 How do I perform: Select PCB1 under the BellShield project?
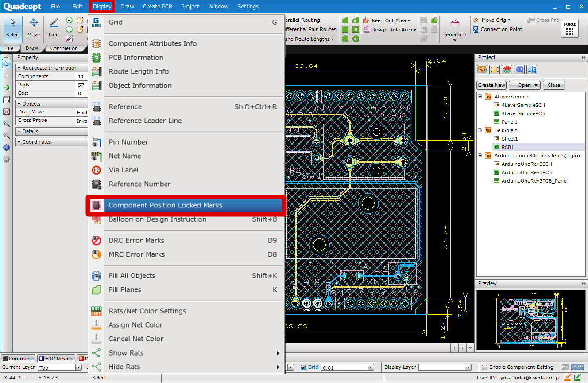[x=508, y=147]
